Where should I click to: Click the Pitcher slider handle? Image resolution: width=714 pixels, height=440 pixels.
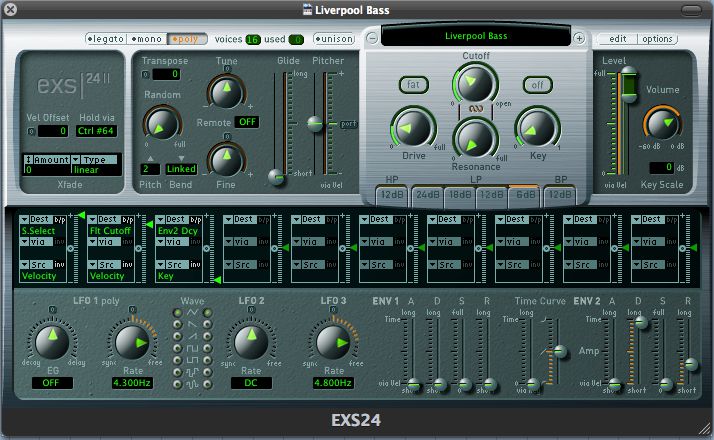tap(315, 123)
